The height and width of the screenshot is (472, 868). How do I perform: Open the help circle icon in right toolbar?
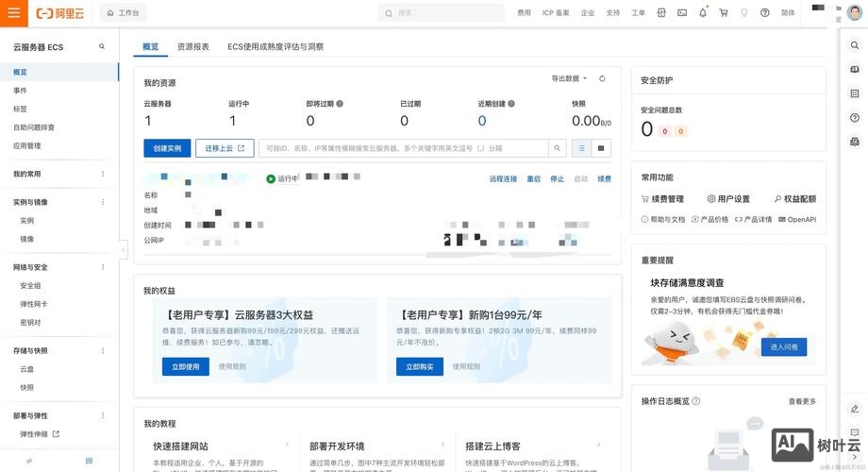[x=855, y=117]
